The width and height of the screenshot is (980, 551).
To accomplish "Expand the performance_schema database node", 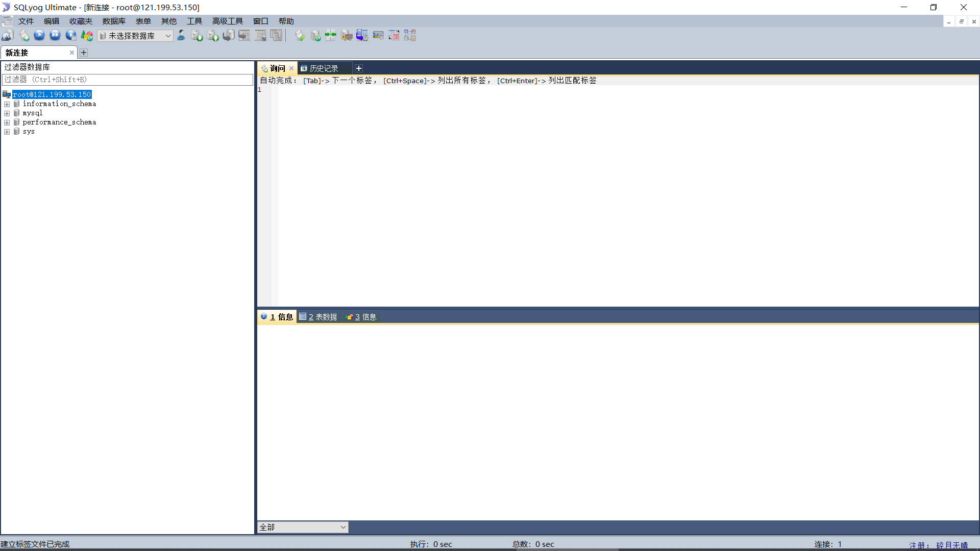I will (x=7, y=122).
